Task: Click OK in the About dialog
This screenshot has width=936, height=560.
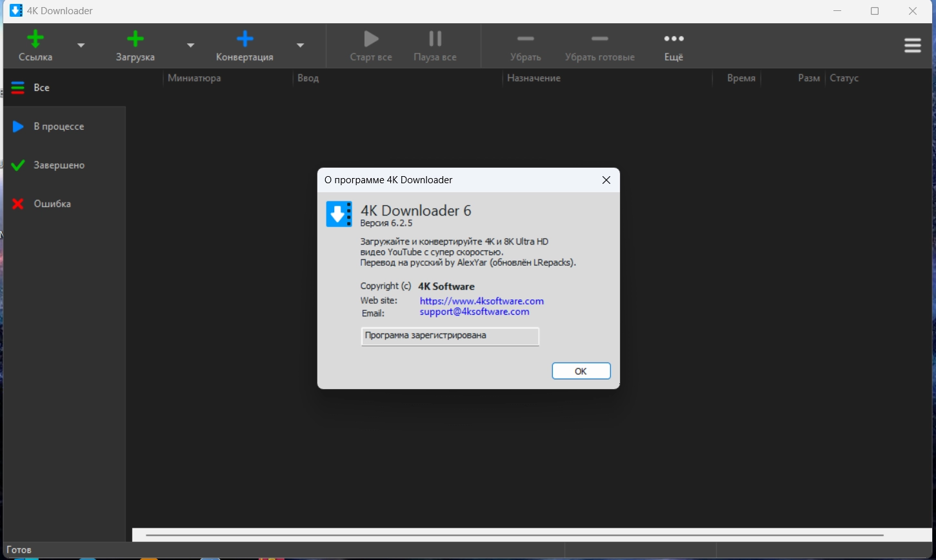Action: (x=581, y=371)
